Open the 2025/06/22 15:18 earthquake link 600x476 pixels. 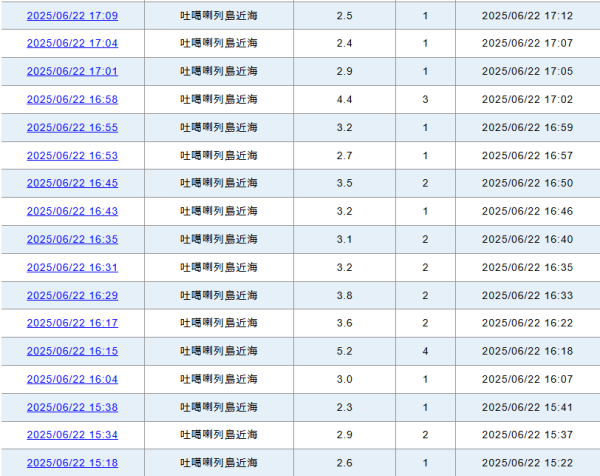click(72, 463)
